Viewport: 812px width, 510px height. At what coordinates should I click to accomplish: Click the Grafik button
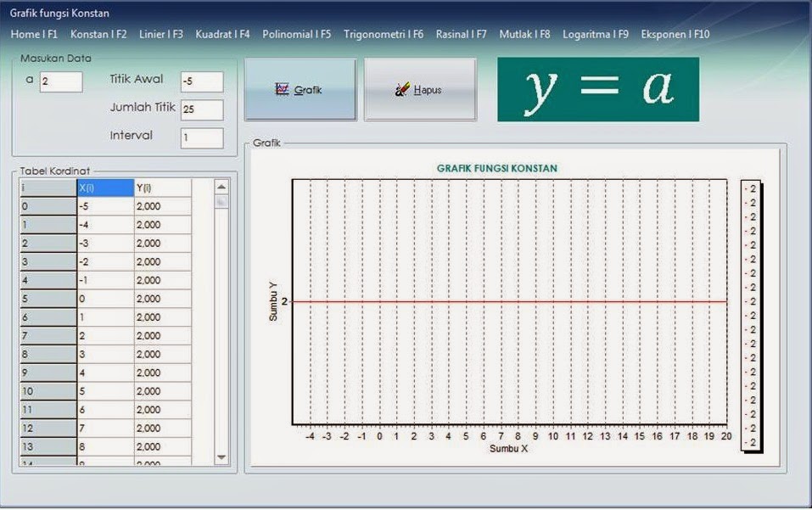(300, 90)
